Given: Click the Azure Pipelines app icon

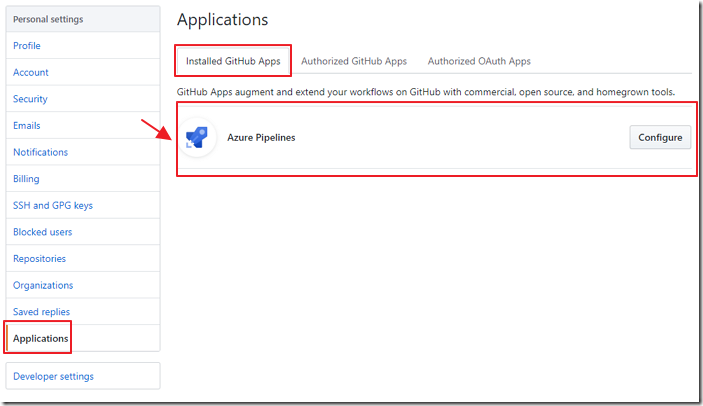Looking at the screenshot, I should click(x=197, y=138).
